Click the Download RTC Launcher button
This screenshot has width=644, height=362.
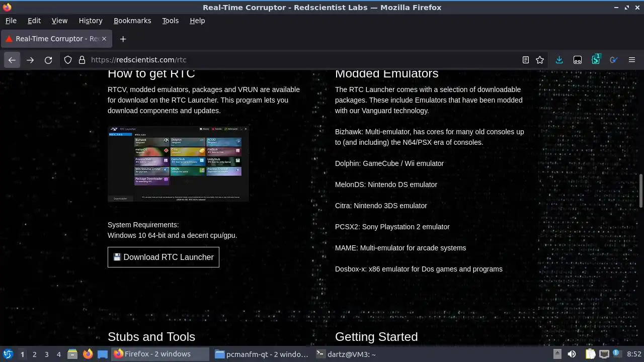[164, 257]
